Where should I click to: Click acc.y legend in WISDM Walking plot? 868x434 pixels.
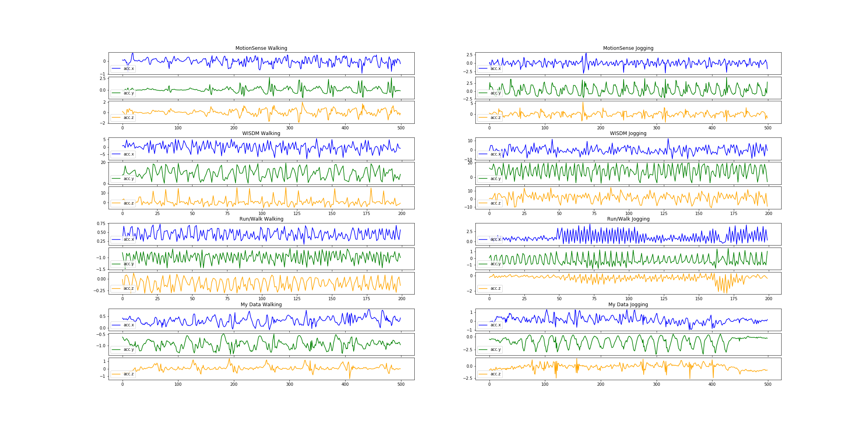click(123, 179)
